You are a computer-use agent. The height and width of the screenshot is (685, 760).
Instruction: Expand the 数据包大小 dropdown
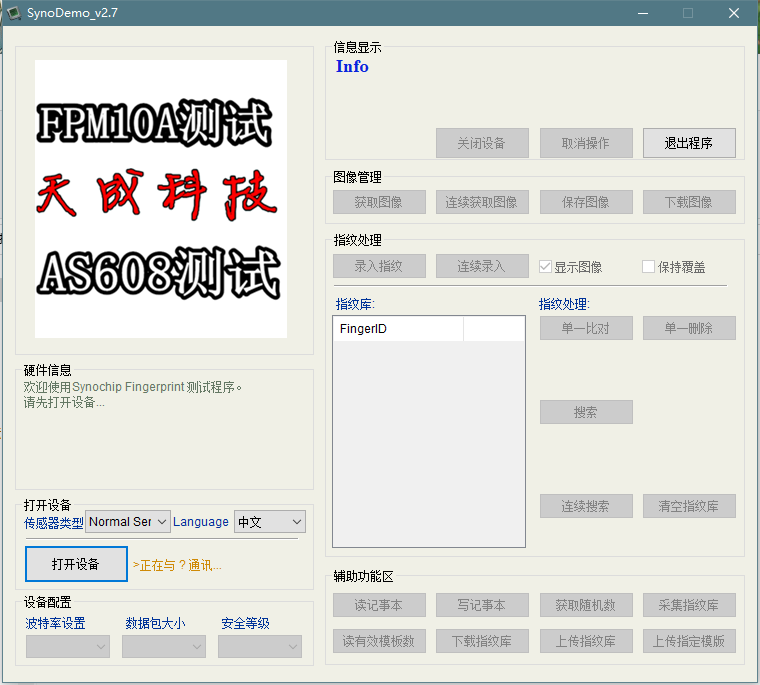coord(164,646)
